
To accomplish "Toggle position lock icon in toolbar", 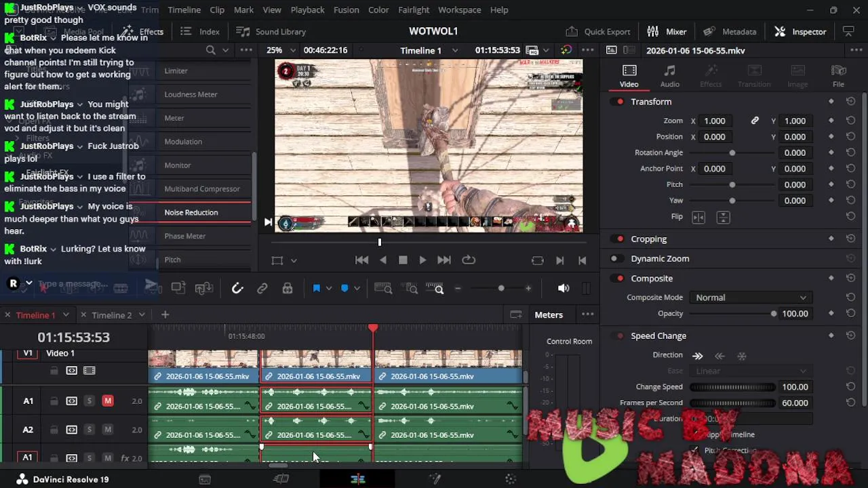I will pos(288,289).
